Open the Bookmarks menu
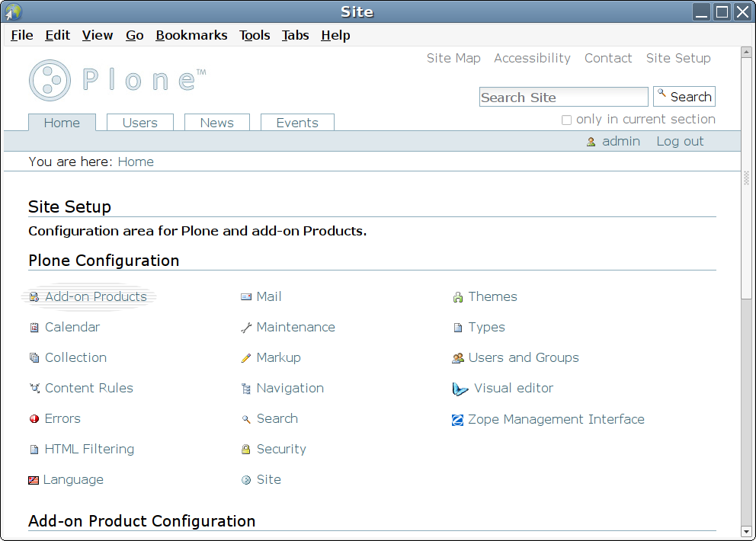The width and height of the screenshot is (756, 541). (x=191, y=35)
